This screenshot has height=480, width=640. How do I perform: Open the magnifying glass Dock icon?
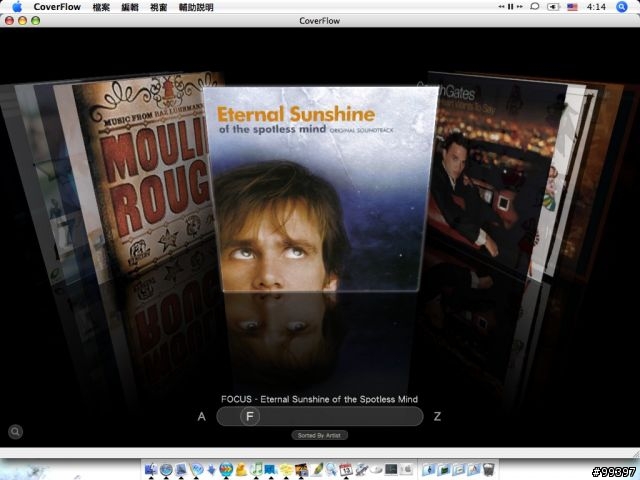[x=331, y=469]
